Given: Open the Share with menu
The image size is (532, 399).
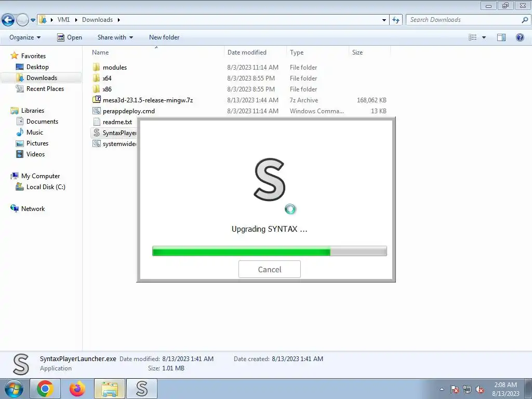Looking at the screenshot, I should pyautogui.click(x=115, y=37).
